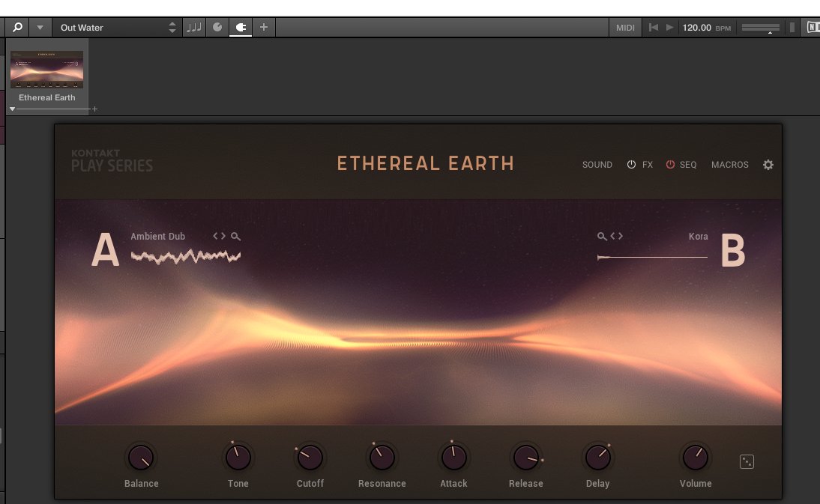The height and width of the screenshot is (504, 820).
Task: Open sound browser magnifier for layer A
Action: tap(236, 237)
